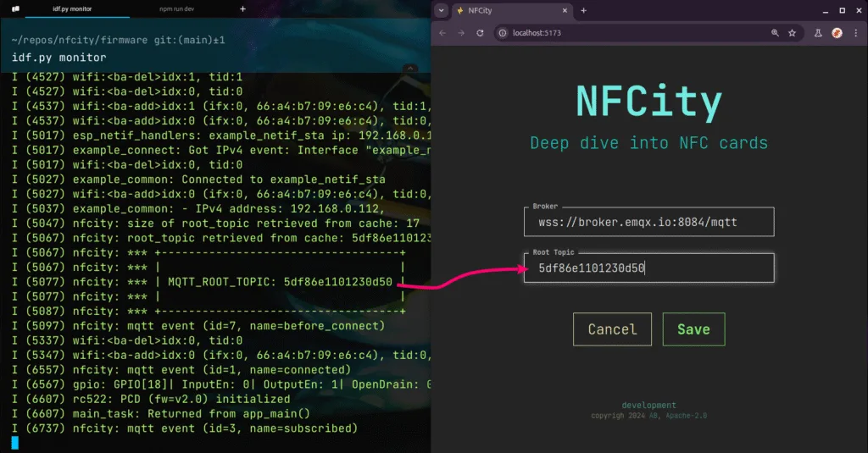868x453 pixels.
Task: Go forward in the browser
Action: [x=461, y=33]
